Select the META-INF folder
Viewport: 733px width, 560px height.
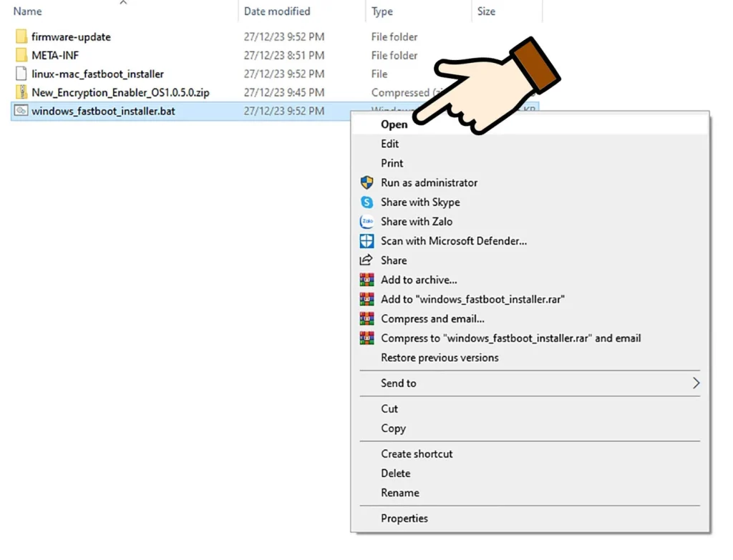(x=55, y=55)
